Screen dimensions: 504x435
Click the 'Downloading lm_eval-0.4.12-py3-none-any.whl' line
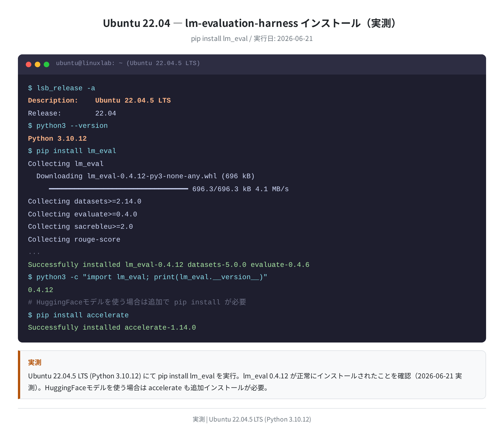146,176
